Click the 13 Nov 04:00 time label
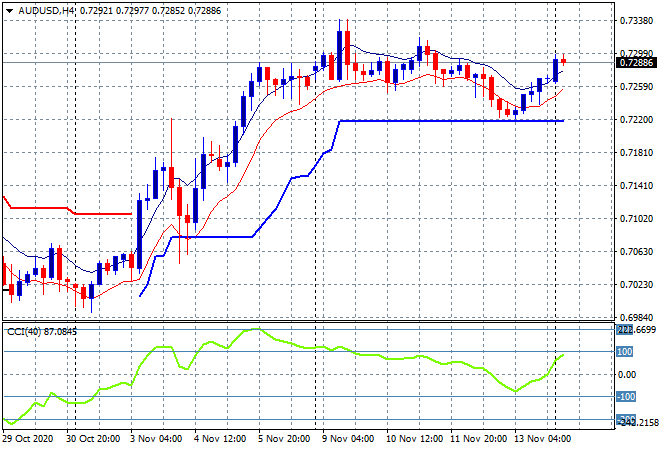 [543, 439]
